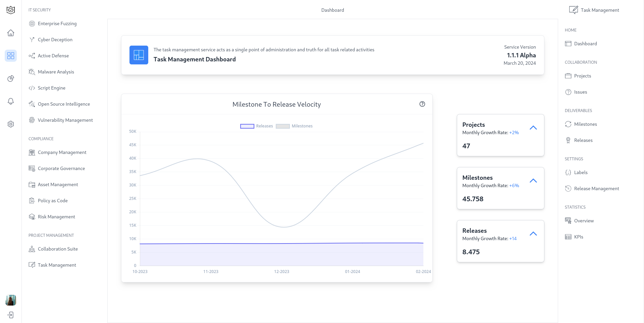Click the chart help question mark
The height and width of the screenshot is (323, 644).
point(422,104)
